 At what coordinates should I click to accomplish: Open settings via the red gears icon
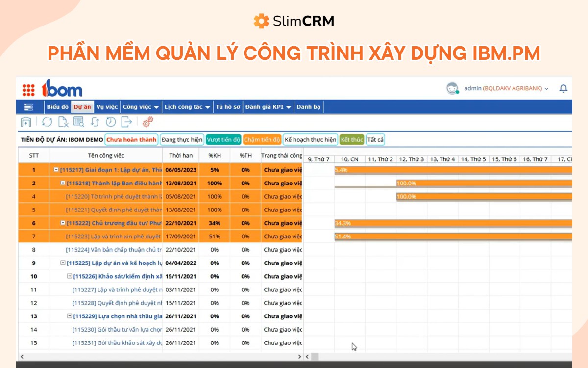(x=148, y=121)
